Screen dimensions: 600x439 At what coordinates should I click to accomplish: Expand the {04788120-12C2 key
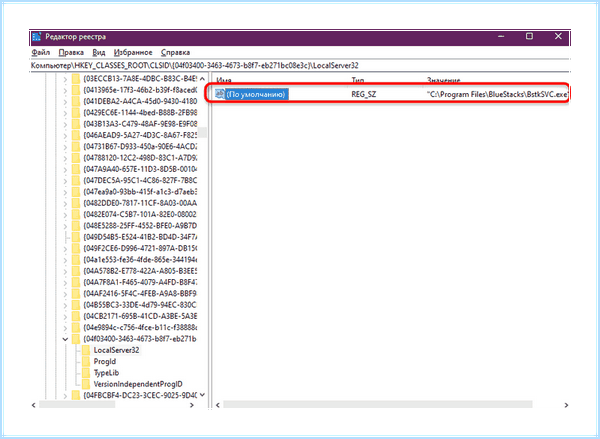point(65,158)
